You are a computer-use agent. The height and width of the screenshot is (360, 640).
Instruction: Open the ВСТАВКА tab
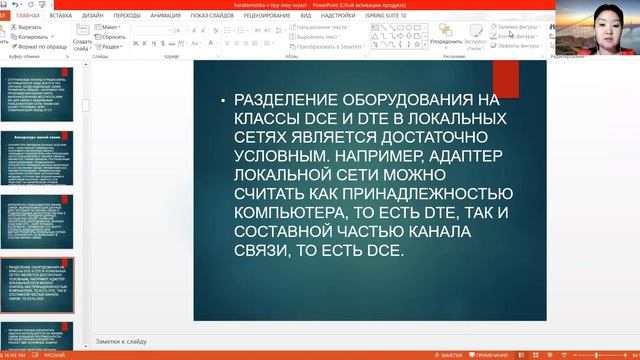[x=61, y=16]
